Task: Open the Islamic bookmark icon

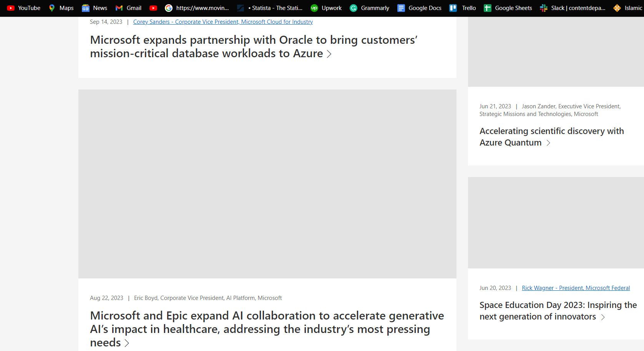Action: [x=617, y=8]
